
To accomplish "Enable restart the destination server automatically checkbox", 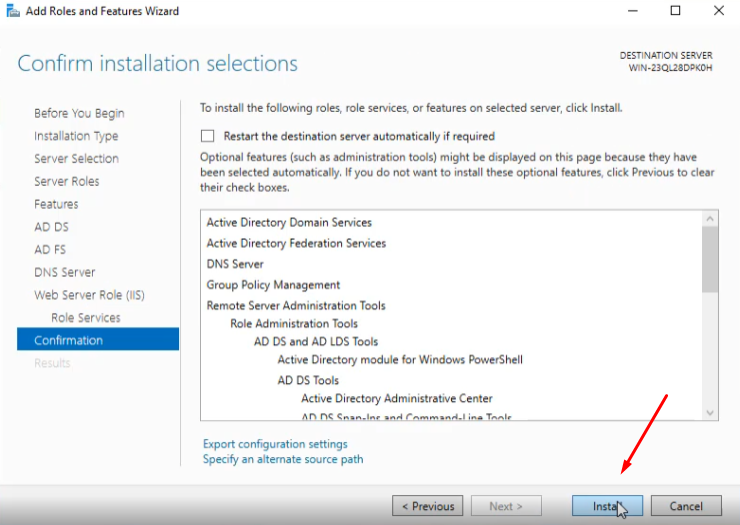I will (207, 136).
